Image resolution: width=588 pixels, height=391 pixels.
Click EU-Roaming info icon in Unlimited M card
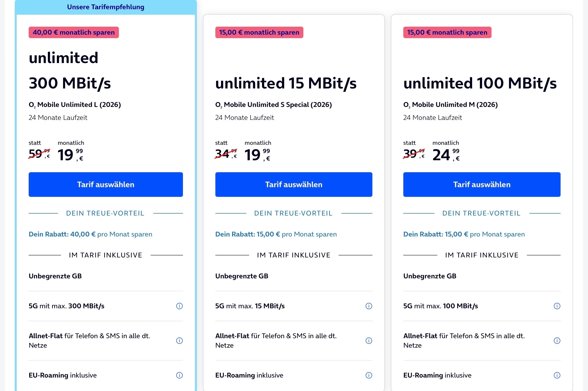(x=557, y=375)
